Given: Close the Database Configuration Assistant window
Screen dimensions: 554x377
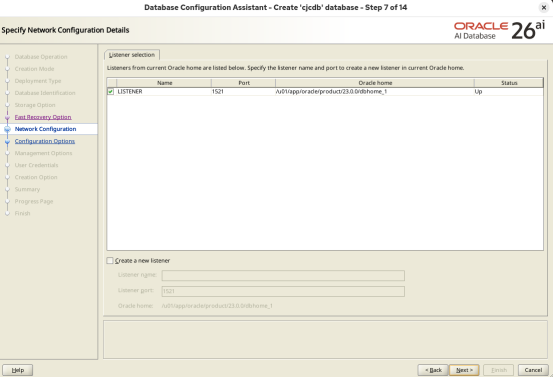Looking at the screenshot, I should pos(544,7).
